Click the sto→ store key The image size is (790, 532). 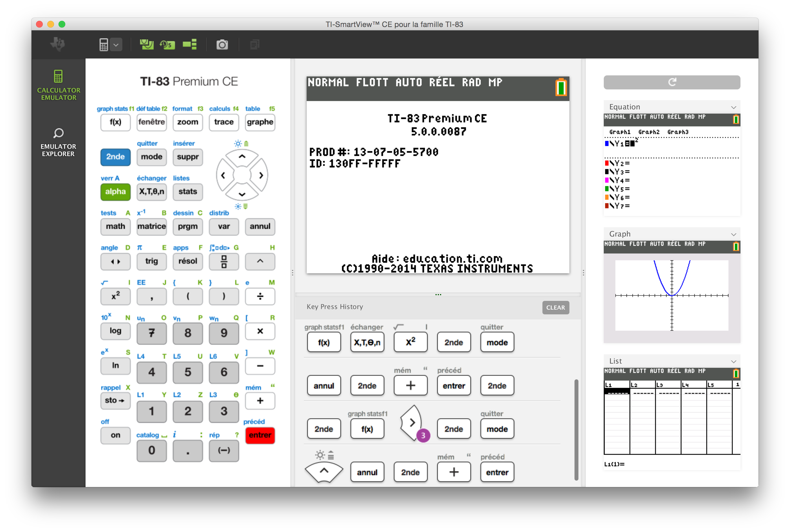pyautogui.click(x=115, y=401)
